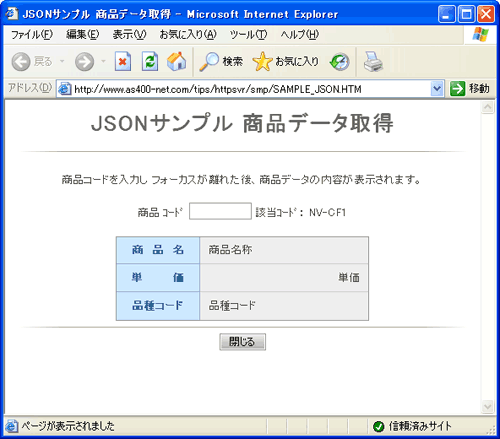This screenshot has width=500, height=439.
Task: Click into the 商品コード input field
Action: [220, 211]
